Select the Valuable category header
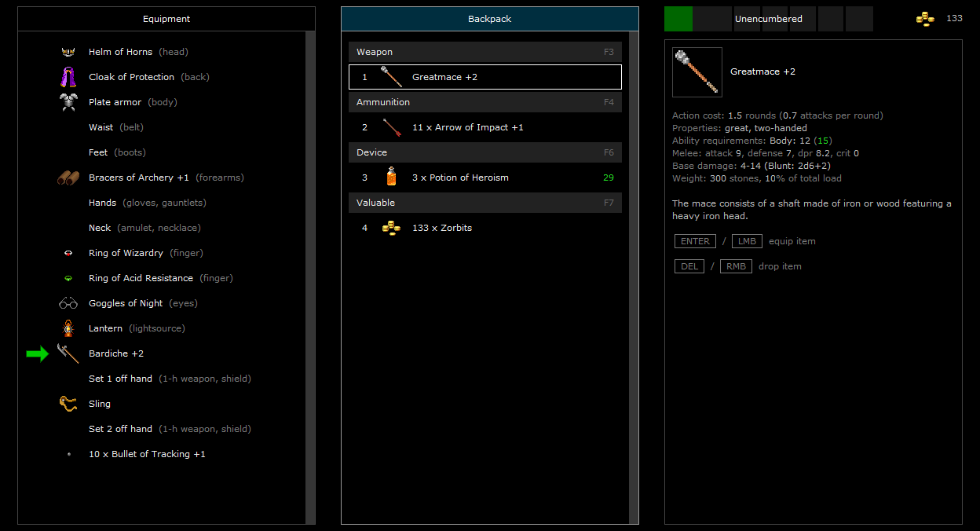 click(485, 203)
